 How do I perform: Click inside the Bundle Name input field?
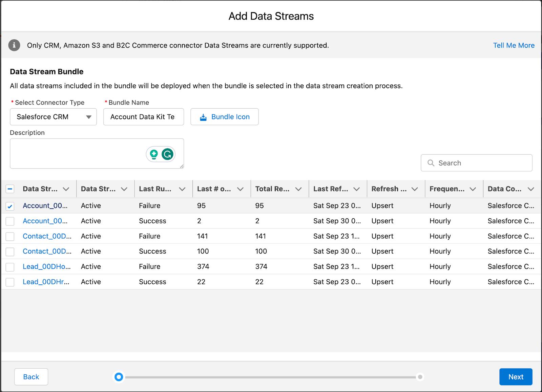pyautogui.click(x=143, y=117)
